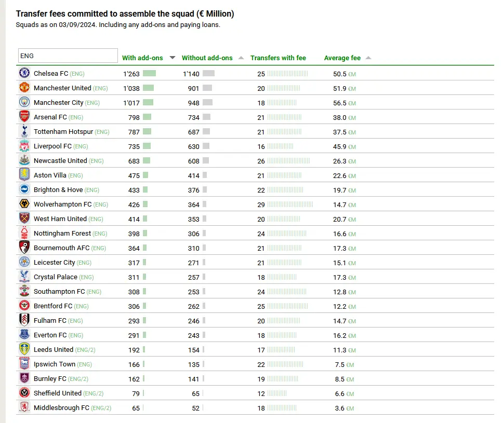This screenshot has width=504, height=423.
Task: Click the sort arrow beside Average fee
Action: [368, 58]
